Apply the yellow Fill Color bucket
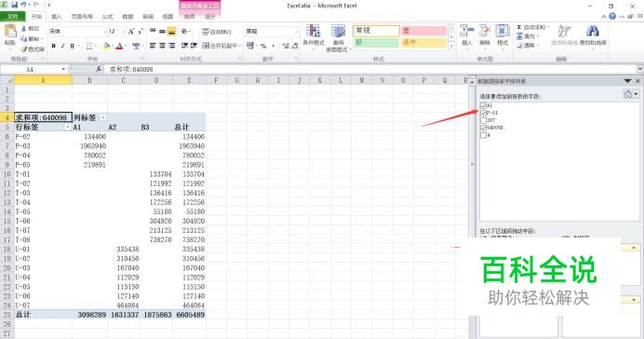The height and width of the screenshot is (339, 644). pyautogui.click(x=107, y=46)
